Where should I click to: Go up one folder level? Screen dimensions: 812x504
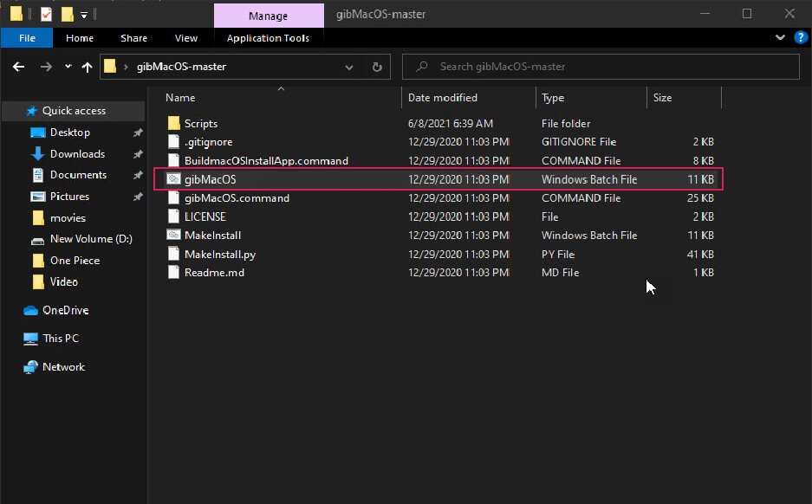tap(87, 67)
